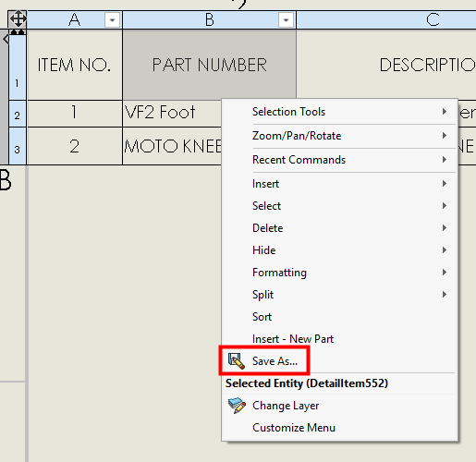This screenshot has width=476, height=462.
Task: Click the DESCRIPTION header cell
Action: [x=386, y=65]
